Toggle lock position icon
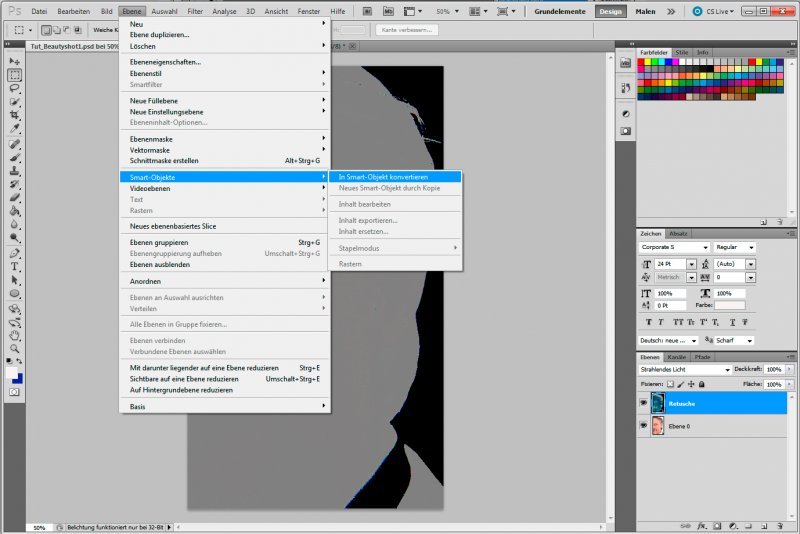Image resolution: width=800 pixels, height=534 pixels. (x=691, y=384)
